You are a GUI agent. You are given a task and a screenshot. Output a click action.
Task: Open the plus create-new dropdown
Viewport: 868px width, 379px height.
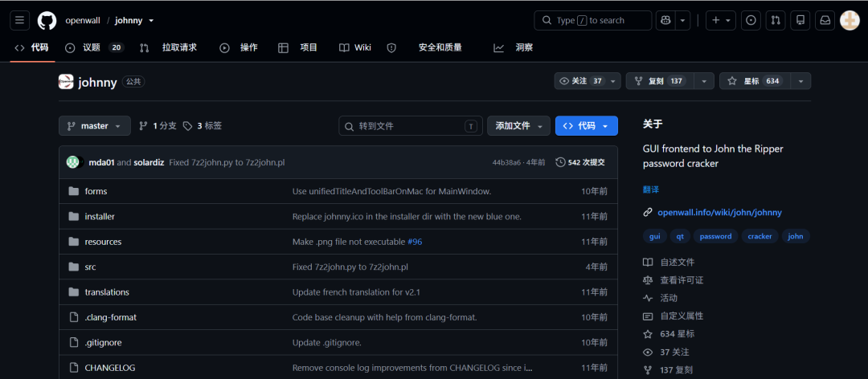[x=720, y=20]
